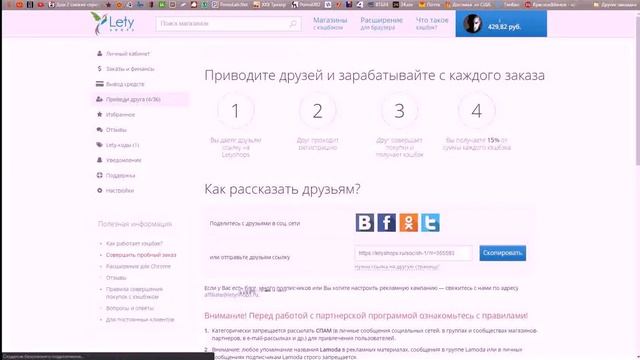Click step circle number 1
The image size is (640, 360).
click(x=236, y=111)
